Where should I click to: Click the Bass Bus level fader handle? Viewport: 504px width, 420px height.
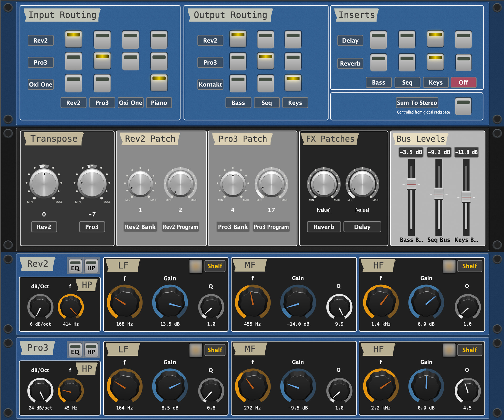point(411,184)
